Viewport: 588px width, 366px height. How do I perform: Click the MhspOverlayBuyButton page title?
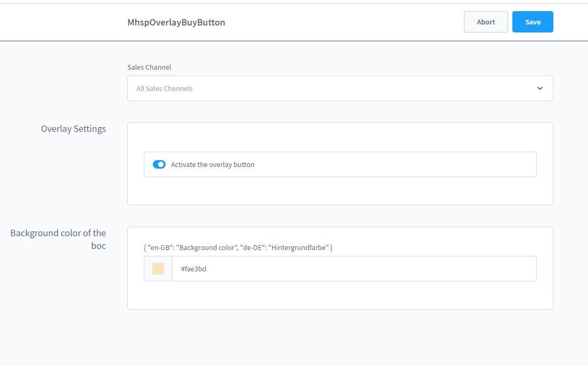point(176,22)
